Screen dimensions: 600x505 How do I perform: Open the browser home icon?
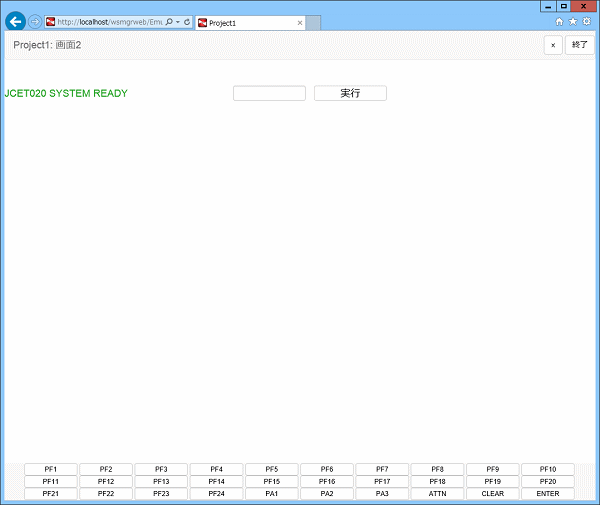(x=560, y=21)
